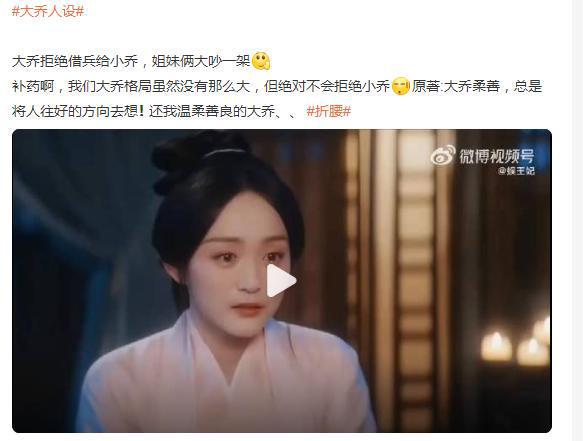This screenshot has height=441, width=583.
Task: Click the sentence 还我温柔善良的大乔
Action: click(x=212, y=111)
